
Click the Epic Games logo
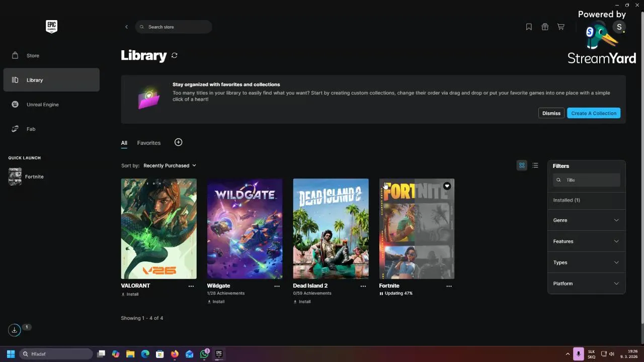coord(51,27)
